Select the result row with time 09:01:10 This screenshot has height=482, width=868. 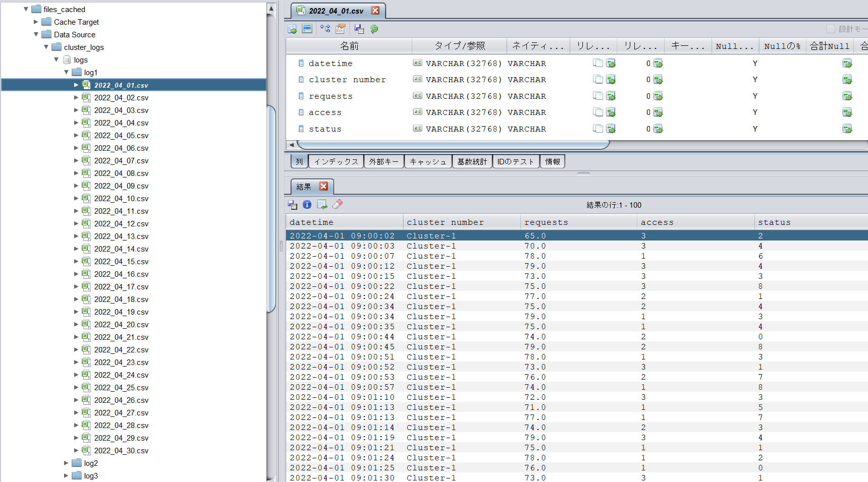[x=577, y=397]
